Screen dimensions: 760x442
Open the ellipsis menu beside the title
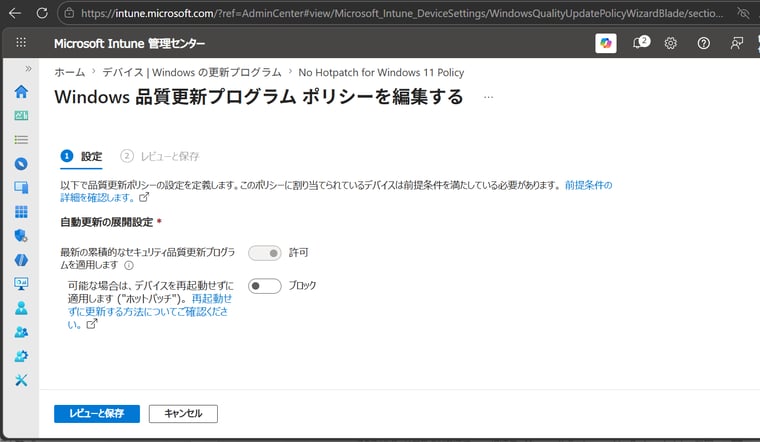[489, 97]
